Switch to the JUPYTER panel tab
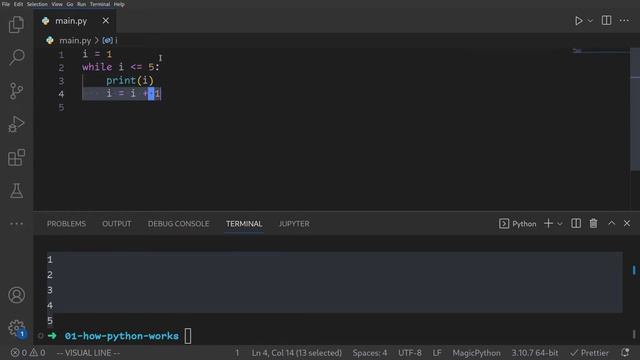 point(294,224)
